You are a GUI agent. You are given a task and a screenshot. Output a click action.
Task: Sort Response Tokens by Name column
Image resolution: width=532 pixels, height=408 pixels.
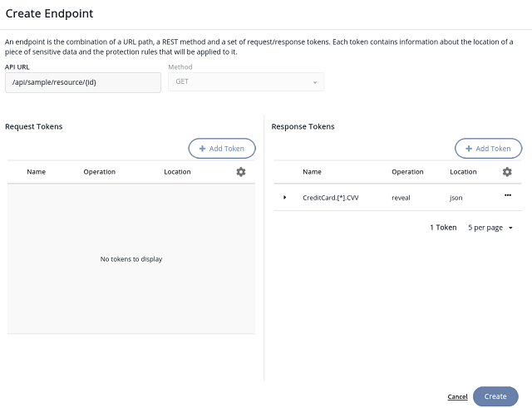pyautogui.click(x=312, y=172)
